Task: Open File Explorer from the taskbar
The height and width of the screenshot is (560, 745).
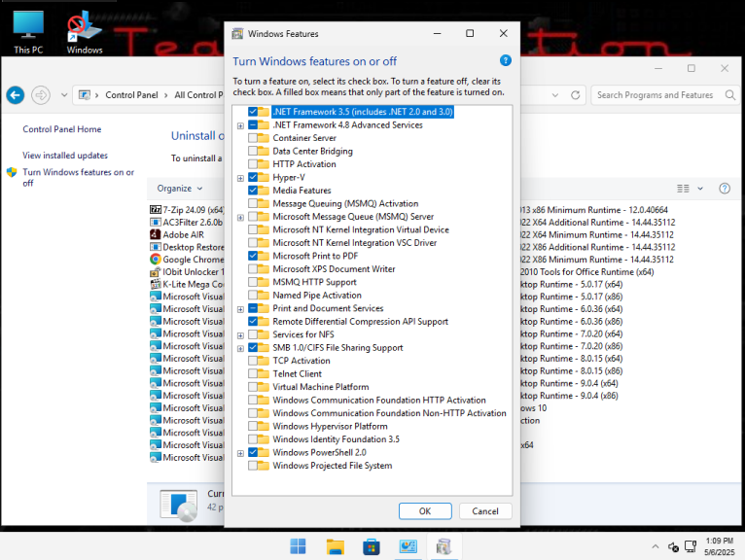Action: pyautogui.click(x=335, y=546)
